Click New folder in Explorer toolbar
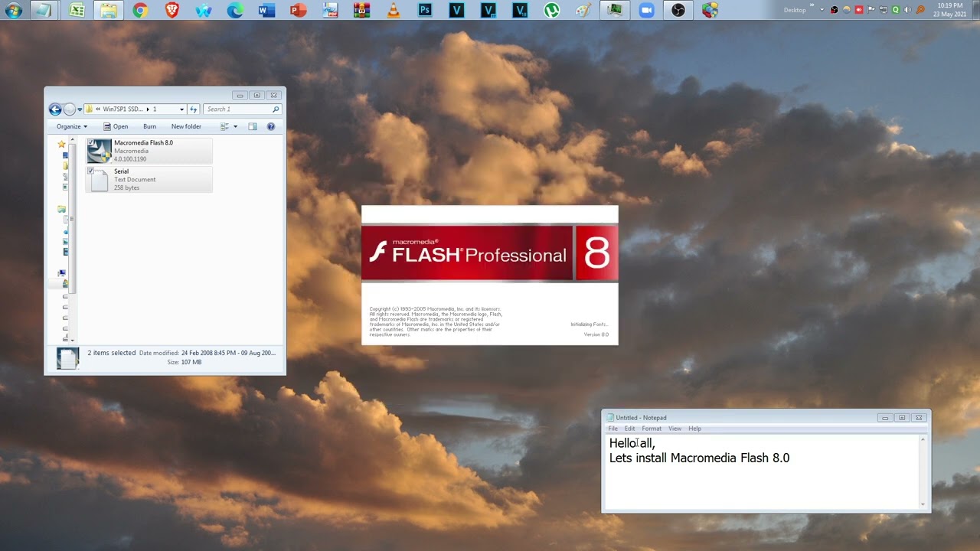Viewport: 980px width, 551px height. (186, 126)
